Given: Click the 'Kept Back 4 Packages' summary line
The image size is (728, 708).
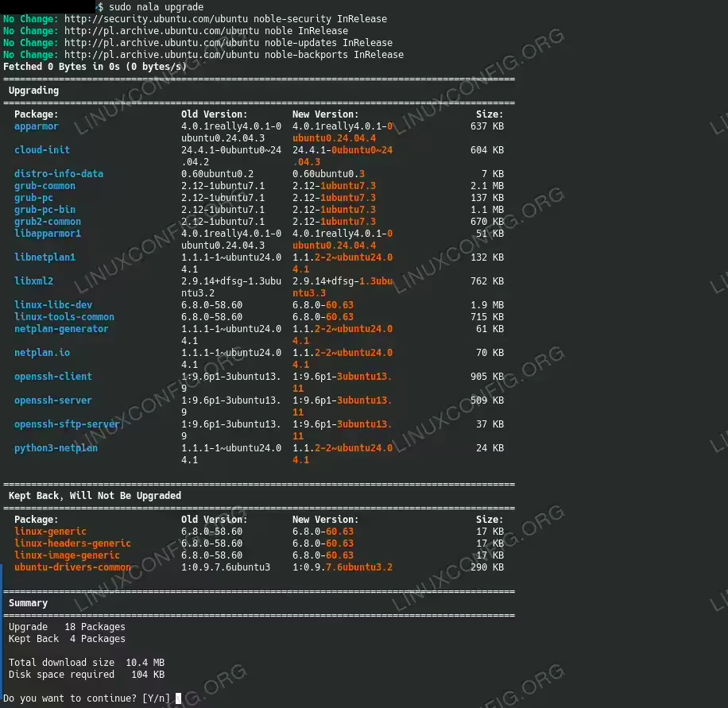Looking at the screenshot, I should pos(67,638).
